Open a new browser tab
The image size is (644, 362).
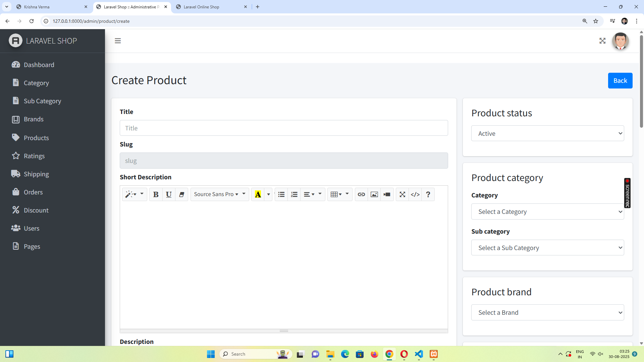(258, 7)
